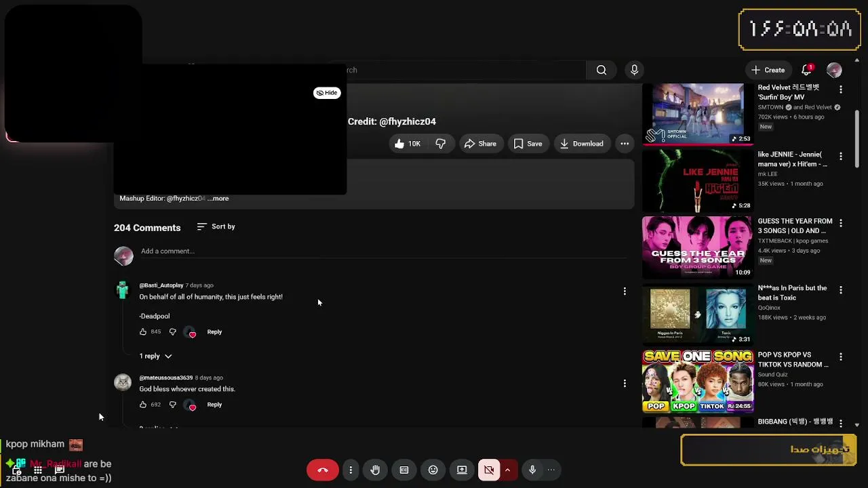The width and height of the screenshot is (868, 488).
Task: Open options for @Basti_Autoplay comment
Action: click(625, 291)
